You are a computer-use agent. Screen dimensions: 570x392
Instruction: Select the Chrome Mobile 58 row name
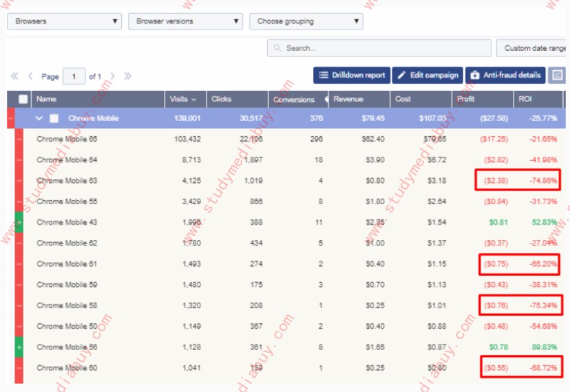tap(67, 305)
